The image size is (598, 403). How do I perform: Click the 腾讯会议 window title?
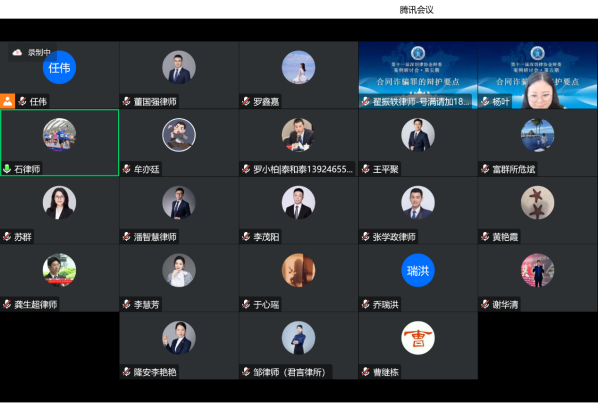[x=416, y=10]
